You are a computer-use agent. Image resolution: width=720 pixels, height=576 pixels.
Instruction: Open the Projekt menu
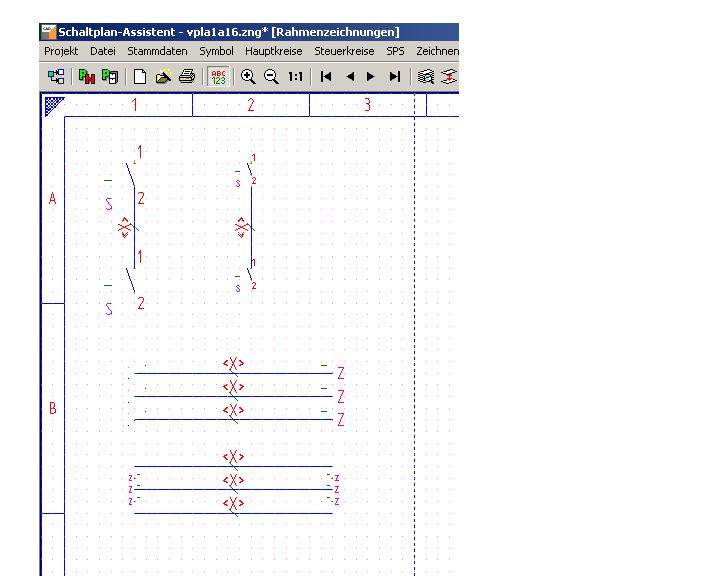tap(61, 51)
